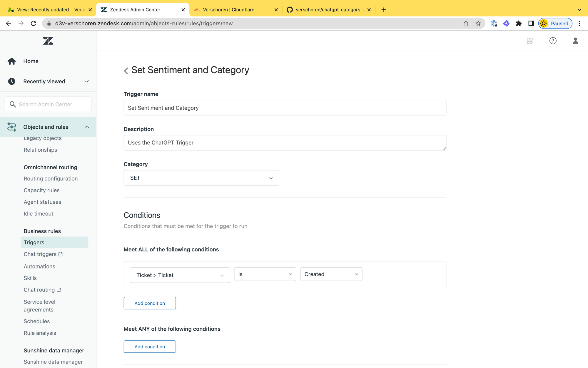
Task: Open the user profile icon
Action: click(x=575, y=41)
